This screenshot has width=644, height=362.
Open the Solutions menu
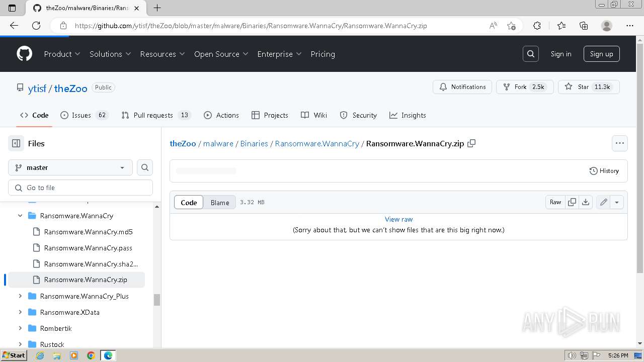pos(110,54)
